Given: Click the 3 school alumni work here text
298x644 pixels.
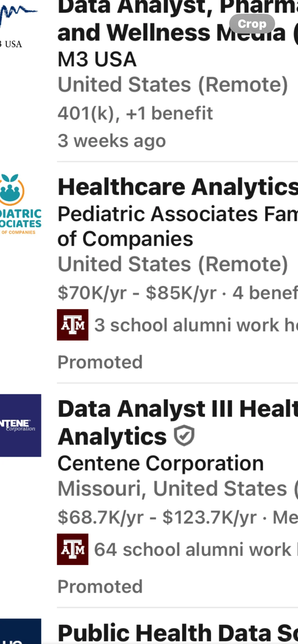Looking at the screenshot, I should 196,325.
